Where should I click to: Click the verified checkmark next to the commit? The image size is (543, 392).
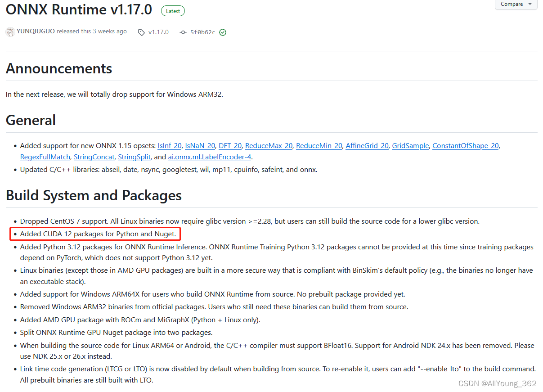[x=222, y=32]
